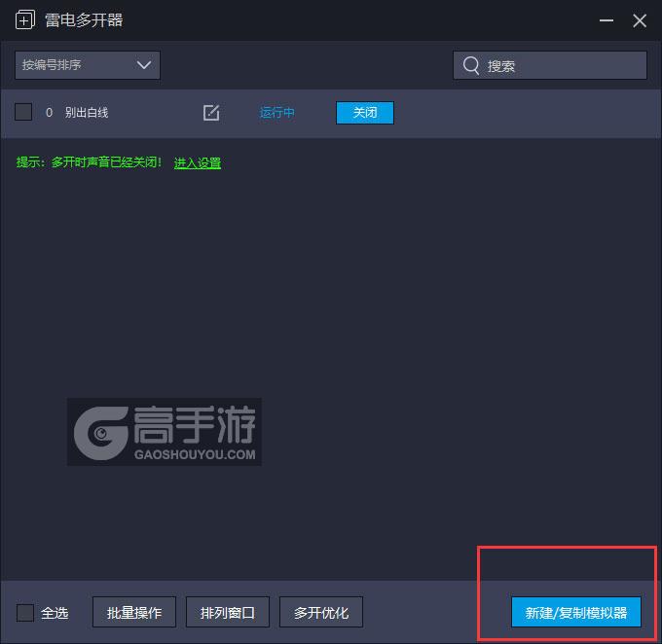Minimize the 雷电多开器 window
The image size is (662, 644).
pyautogui.click(x=607, y=20)
